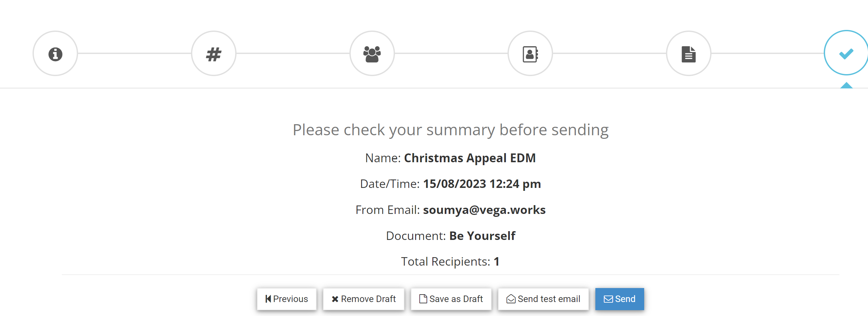Click the skip-back icon on Previous
Screen dimensions: 868x316
[x=268, y=299]
